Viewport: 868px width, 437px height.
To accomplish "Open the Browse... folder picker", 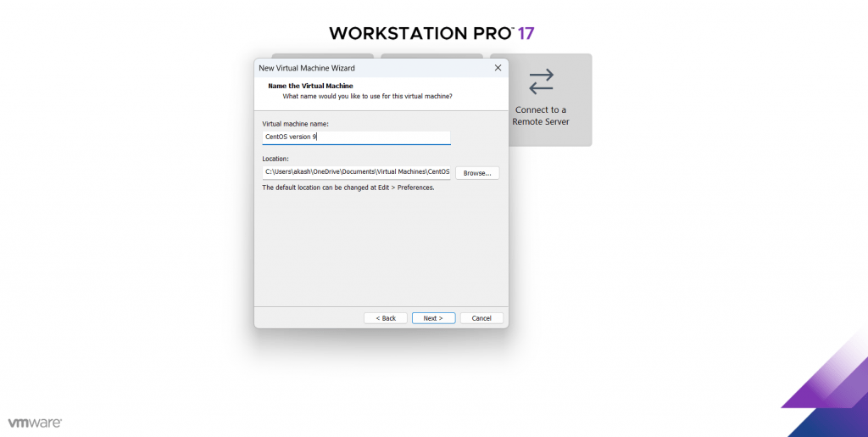I will 477,173.
